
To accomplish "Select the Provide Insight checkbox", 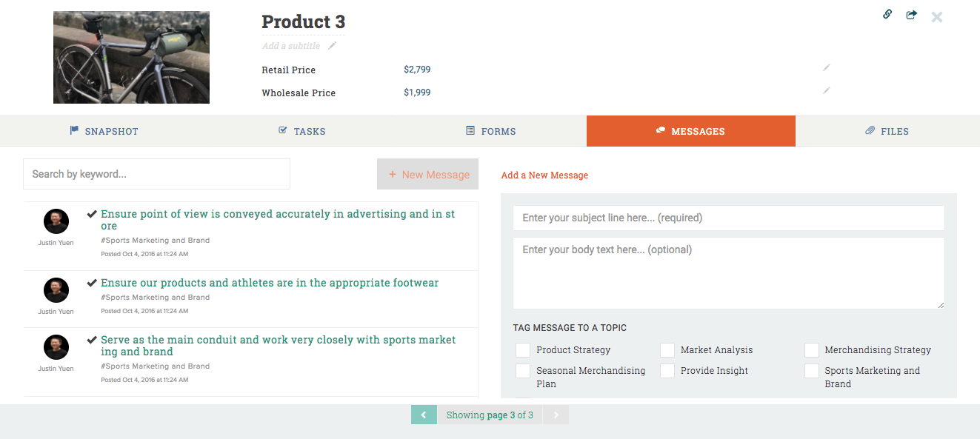I will tap(667, 371).
